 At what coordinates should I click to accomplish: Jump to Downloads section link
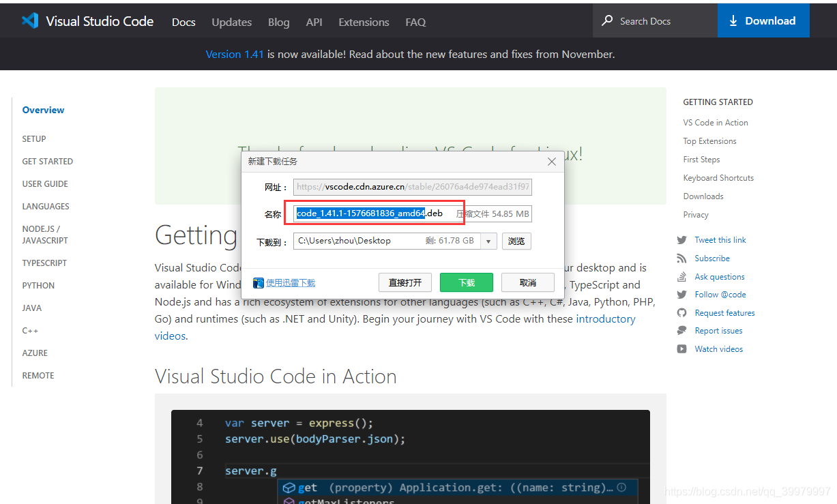click(703, 196)
